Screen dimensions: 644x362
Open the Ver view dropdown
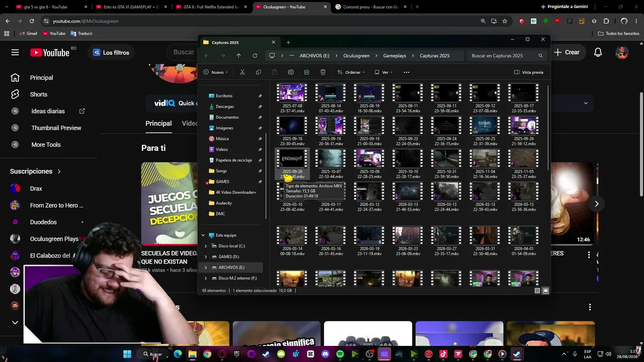[x=383, y=72]
